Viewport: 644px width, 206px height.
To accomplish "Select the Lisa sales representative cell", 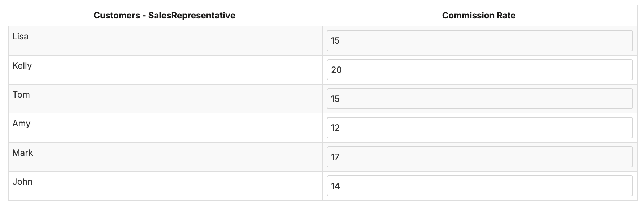I will coord(21,37).
